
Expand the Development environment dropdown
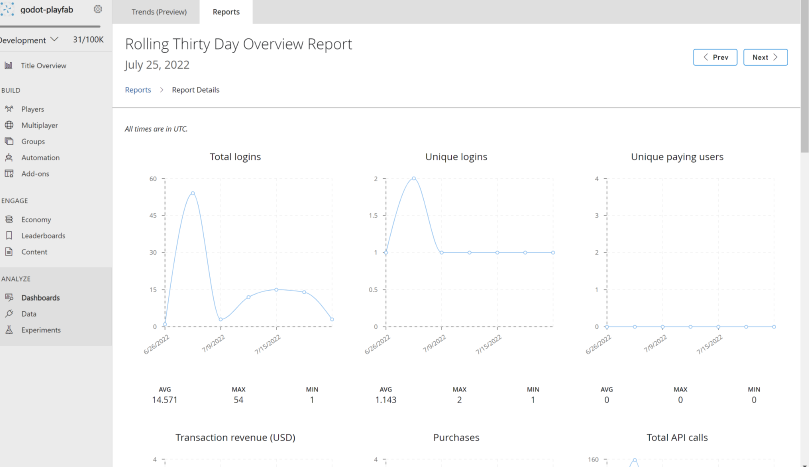tap(29, 40)
